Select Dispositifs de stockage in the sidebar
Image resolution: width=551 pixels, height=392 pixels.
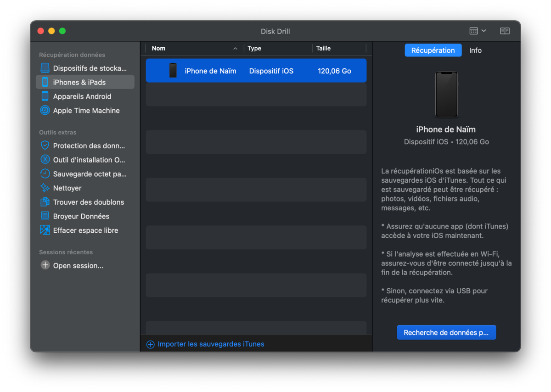[85, 68]
